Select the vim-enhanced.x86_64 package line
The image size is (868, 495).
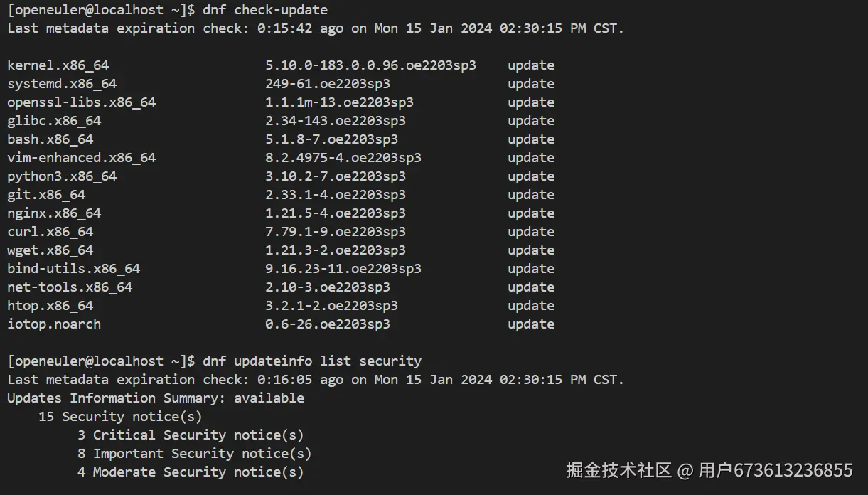(x=81, y=158)
